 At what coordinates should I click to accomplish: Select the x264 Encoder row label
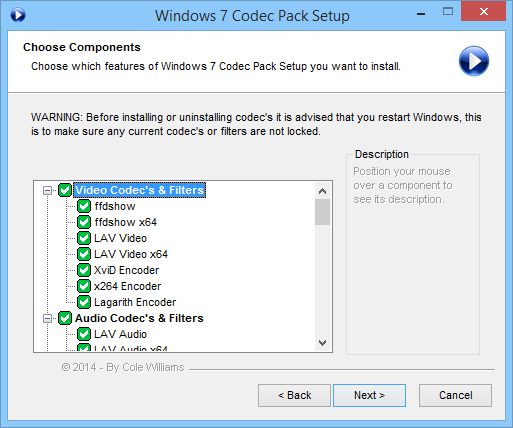point(127,286)
